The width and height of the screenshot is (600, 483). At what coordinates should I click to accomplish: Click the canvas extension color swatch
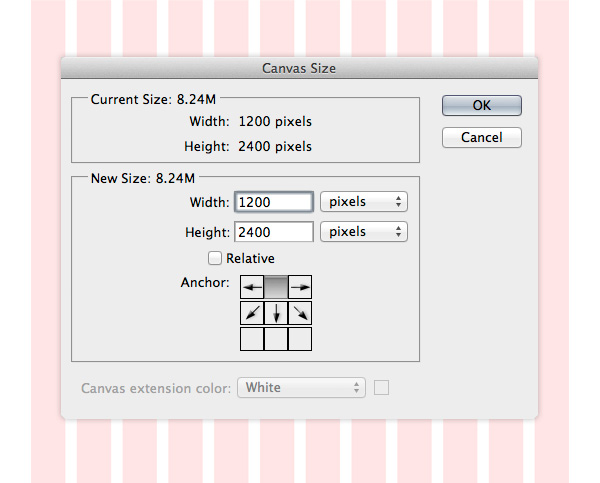(381, 387)
